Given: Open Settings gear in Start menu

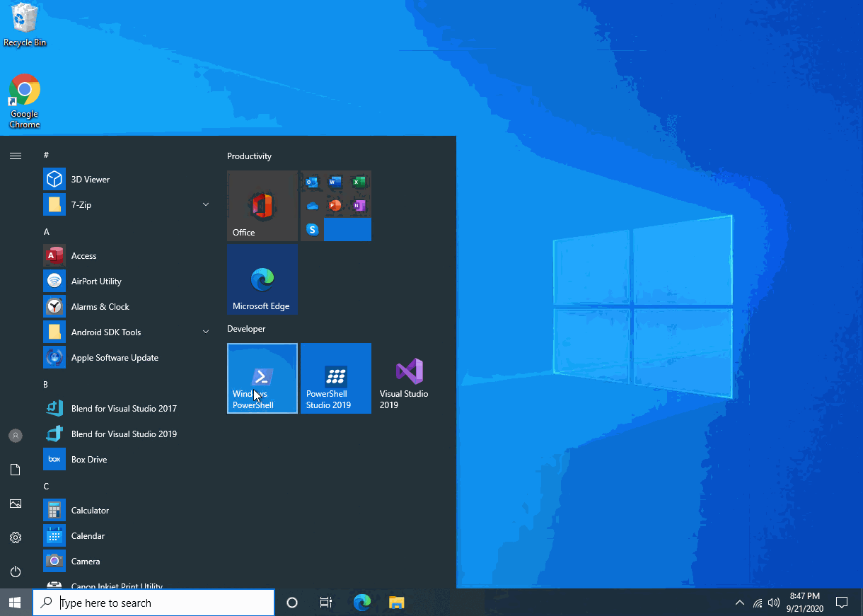Looking at the screenshot, I should pos(16,537).
